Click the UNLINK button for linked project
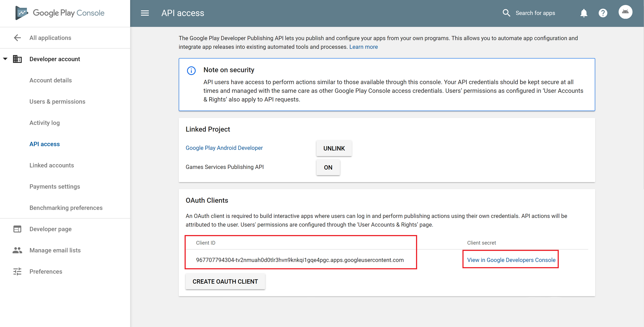The width and height of the screenshot is (644, 327). coord(334,148)
